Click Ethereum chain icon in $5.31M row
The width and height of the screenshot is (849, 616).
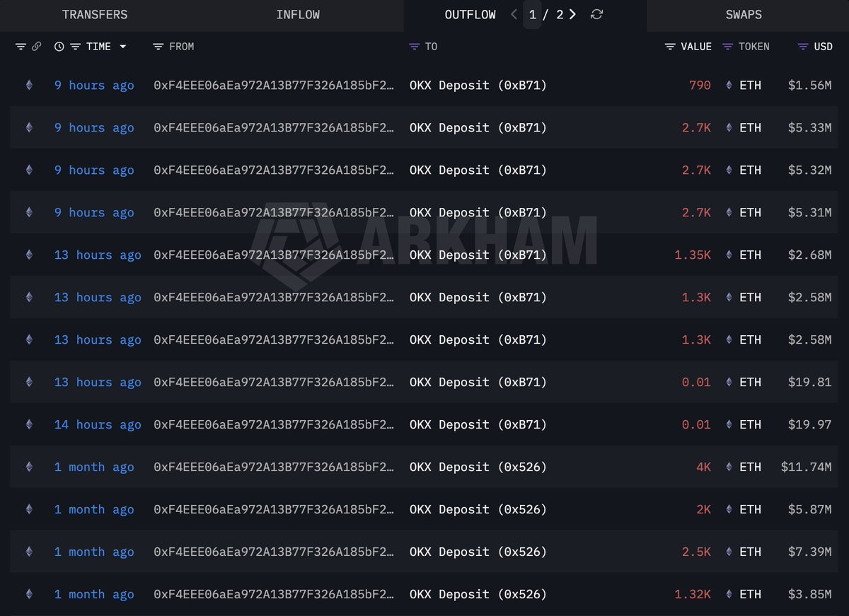[29, 212]
